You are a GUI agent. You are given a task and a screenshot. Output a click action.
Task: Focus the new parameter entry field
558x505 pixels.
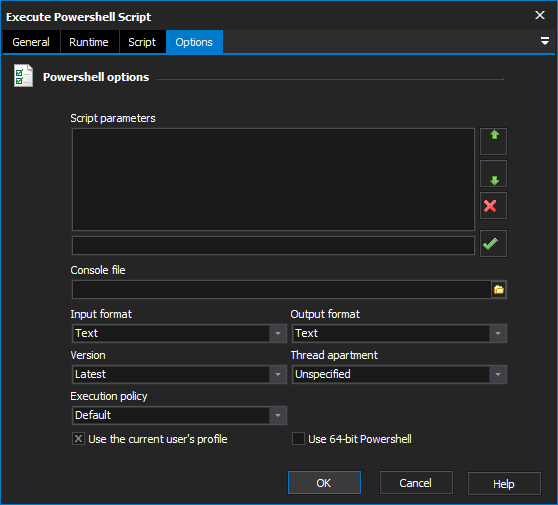(x=273, y=246)
